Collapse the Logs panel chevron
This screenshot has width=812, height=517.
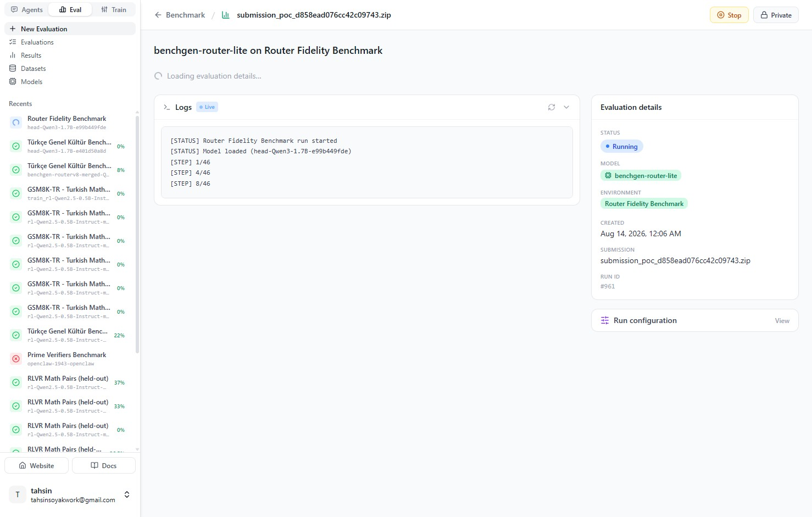click(566, 107)
